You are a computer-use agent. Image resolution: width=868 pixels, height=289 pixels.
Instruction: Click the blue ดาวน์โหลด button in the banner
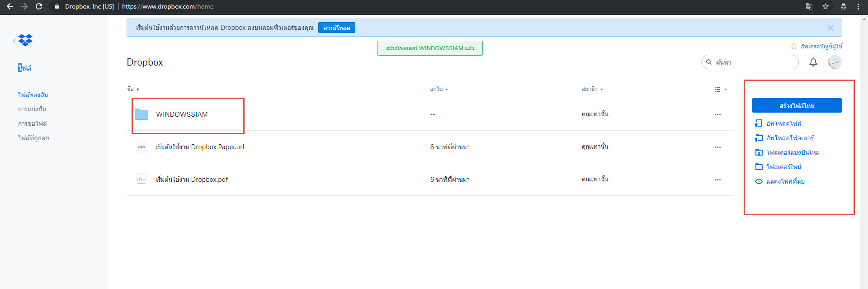337,28
